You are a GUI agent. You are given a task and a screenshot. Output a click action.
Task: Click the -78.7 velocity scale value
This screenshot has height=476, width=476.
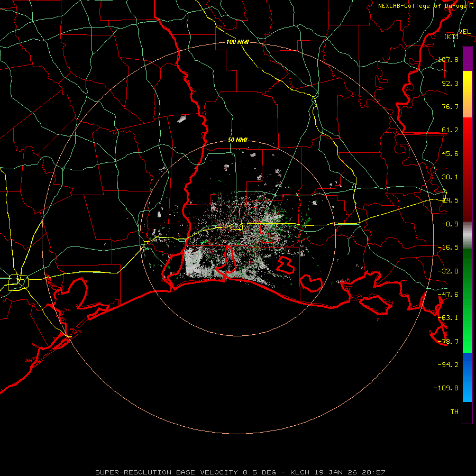pyautogui.click(x=448, y=342)
